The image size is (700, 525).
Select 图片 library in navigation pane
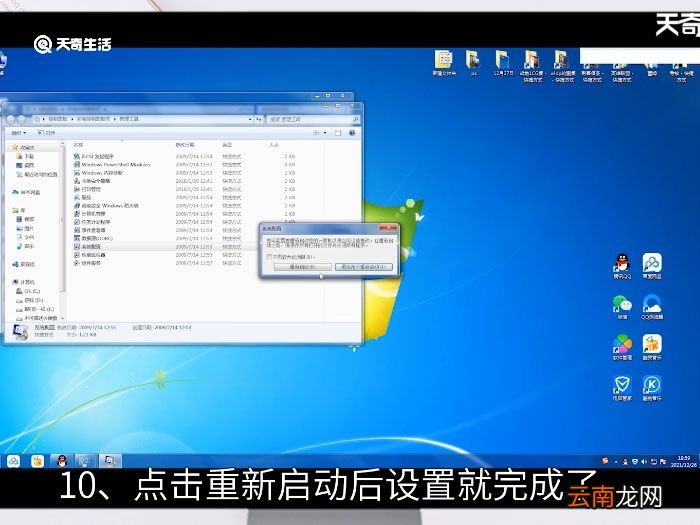point(25,228)
